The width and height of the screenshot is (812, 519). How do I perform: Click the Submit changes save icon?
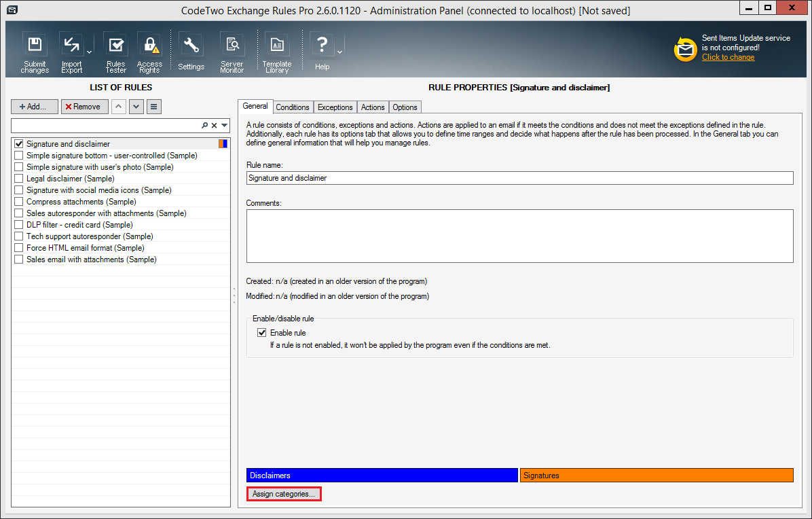(x=35, y=45)
